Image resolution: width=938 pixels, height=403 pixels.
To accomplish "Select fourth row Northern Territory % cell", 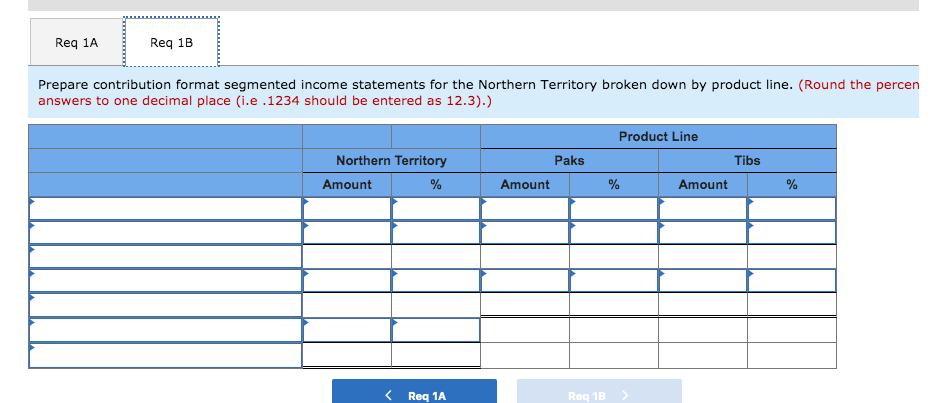I will click(x=436, y=280).
